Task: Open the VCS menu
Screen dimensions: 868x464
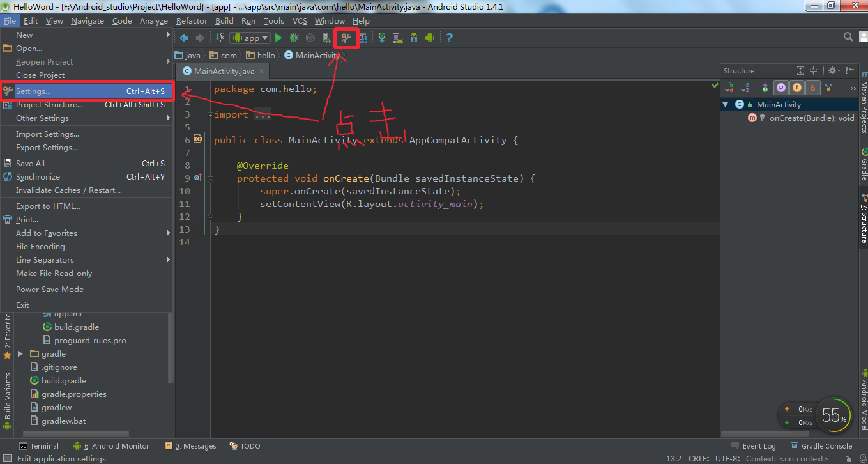Action: (x=300, y=21)
